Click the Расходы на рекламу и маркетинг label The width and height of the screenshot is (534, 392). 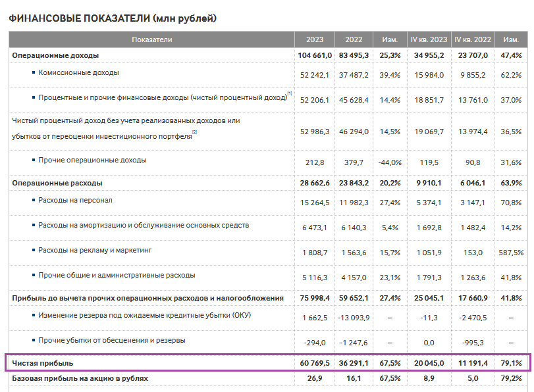tap(95, 250)
